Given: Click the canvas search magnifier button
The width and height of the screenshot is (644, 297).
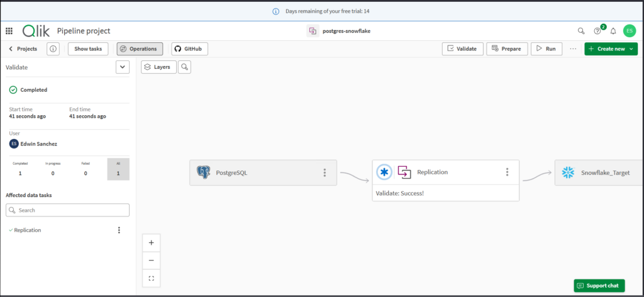Looking at the screenshot, I should pos(185,67).
